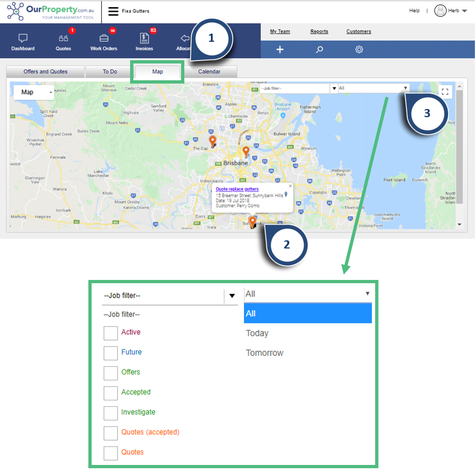This screenshot has width=476, height=472.
Task: Open settings with the gear icon
Action: (359, 49)
